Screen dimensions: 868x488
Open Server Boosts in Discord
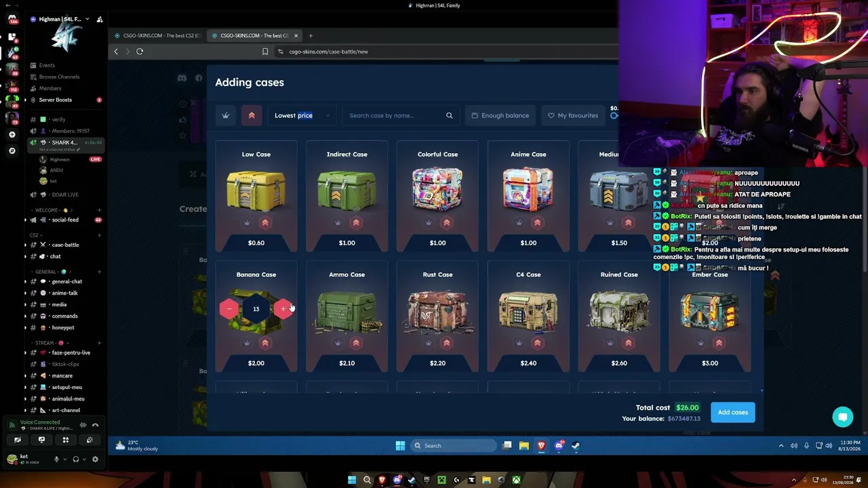55,100
